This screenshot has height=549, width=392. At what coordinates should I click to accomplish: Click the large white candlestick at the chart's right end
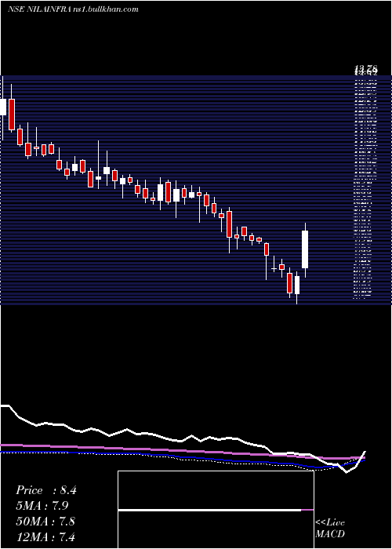tap(305, 249)
